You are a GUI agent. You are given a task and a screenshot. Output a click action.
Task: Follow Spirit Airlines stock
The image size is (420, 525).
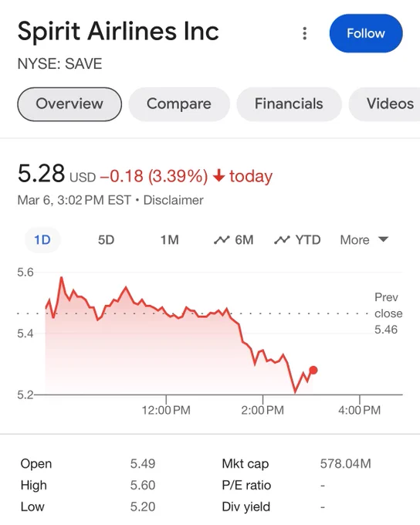(366, 33)
